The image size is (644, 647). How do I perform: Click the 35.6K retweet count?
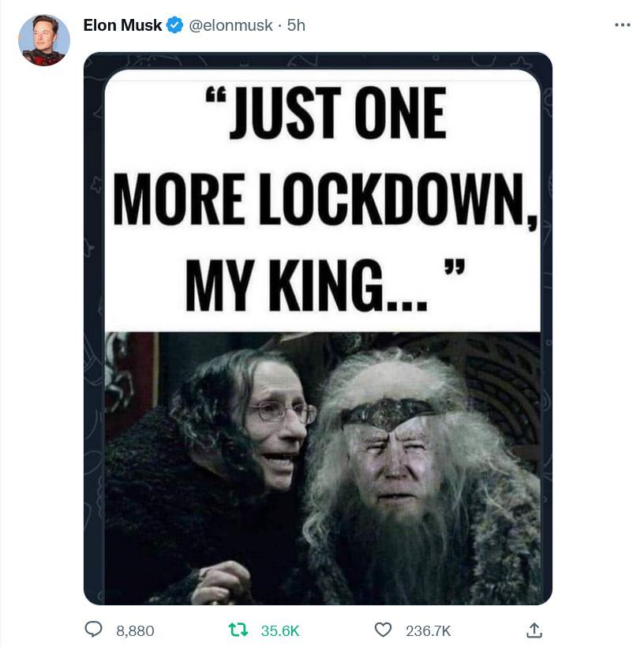[280, 631]
